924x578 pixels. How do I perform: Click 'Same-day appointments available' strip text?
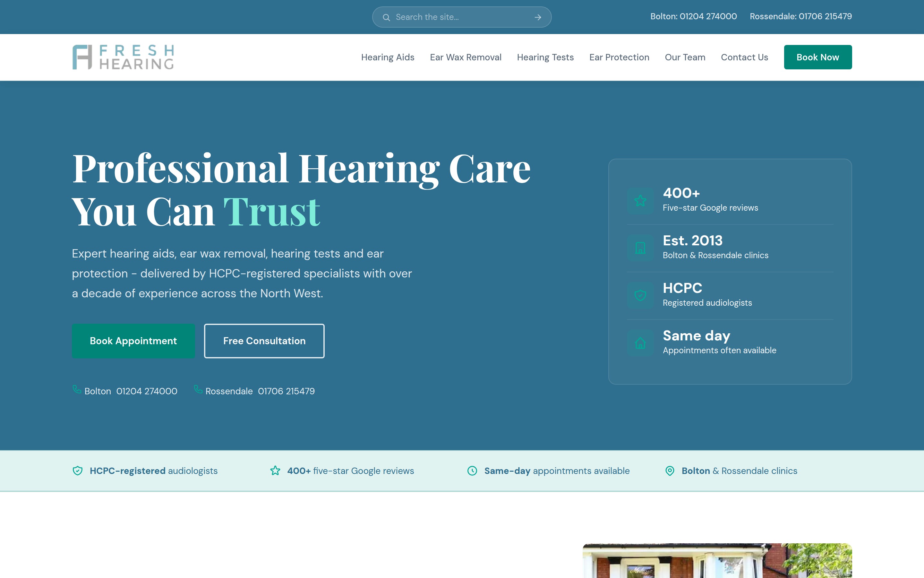[557, 470]
